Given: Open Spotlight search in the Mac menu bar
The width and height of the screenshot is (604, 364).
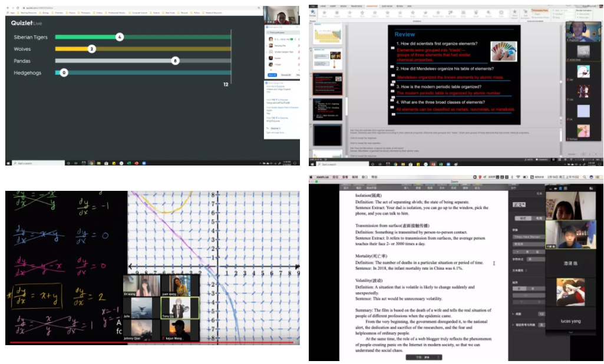Looking at the screenshot, I should point(585,177).
